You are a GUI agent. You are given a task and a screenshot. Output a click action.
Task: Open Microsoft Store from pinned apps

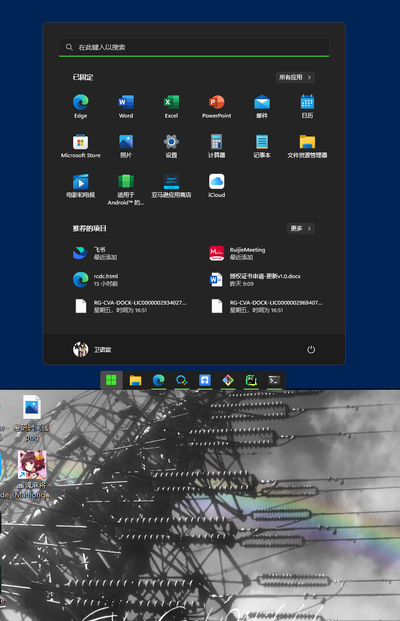80,146
